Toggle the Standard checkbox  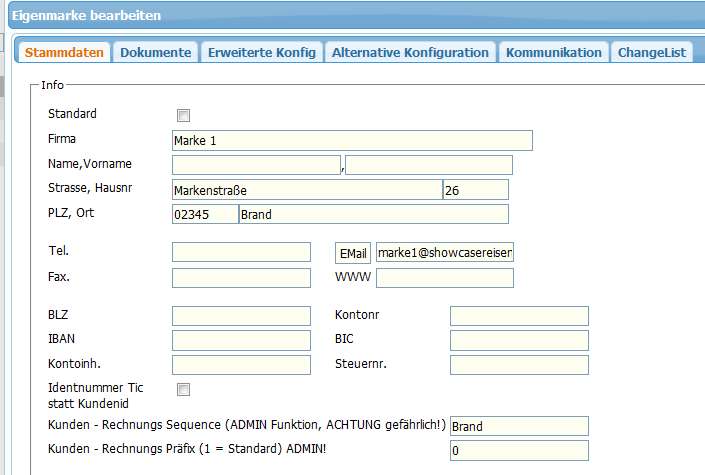pyautogui.click(x=183, y=115)
